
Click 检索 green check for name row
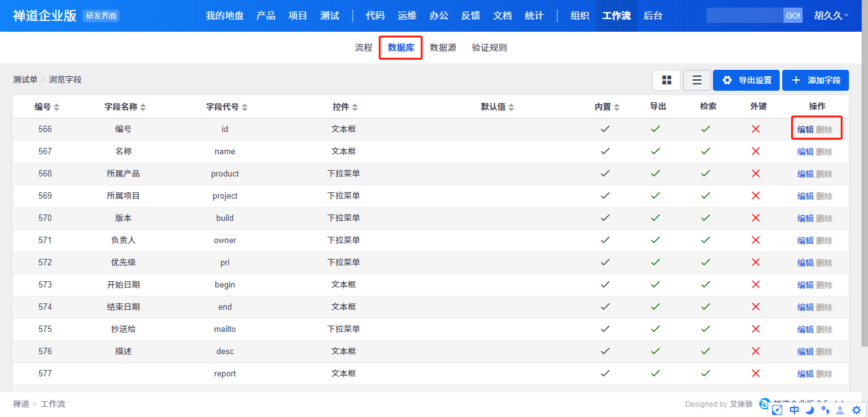(x=705, y=151)
